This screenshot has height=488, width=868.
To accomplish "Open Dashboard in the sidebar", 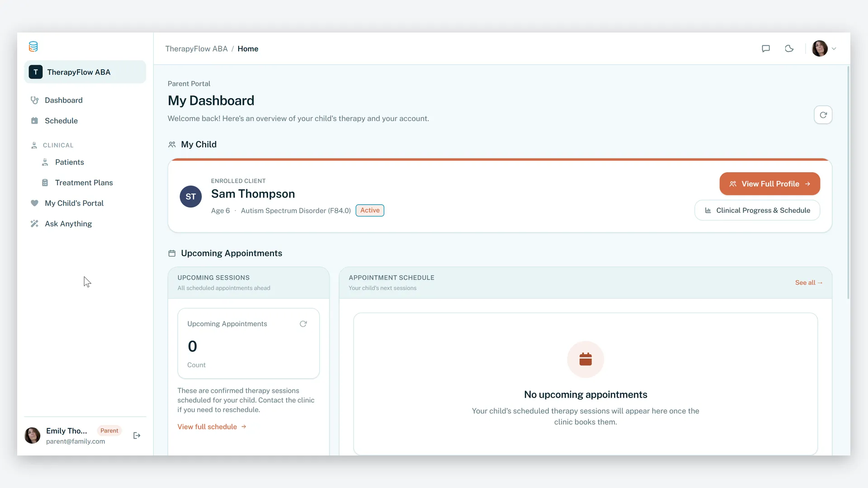I will [85, 100].
